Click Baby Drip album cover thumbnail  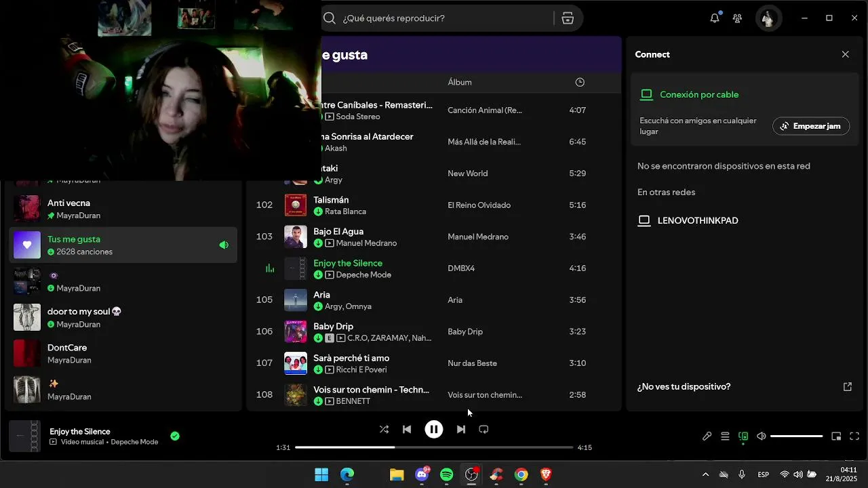(296, 331)
